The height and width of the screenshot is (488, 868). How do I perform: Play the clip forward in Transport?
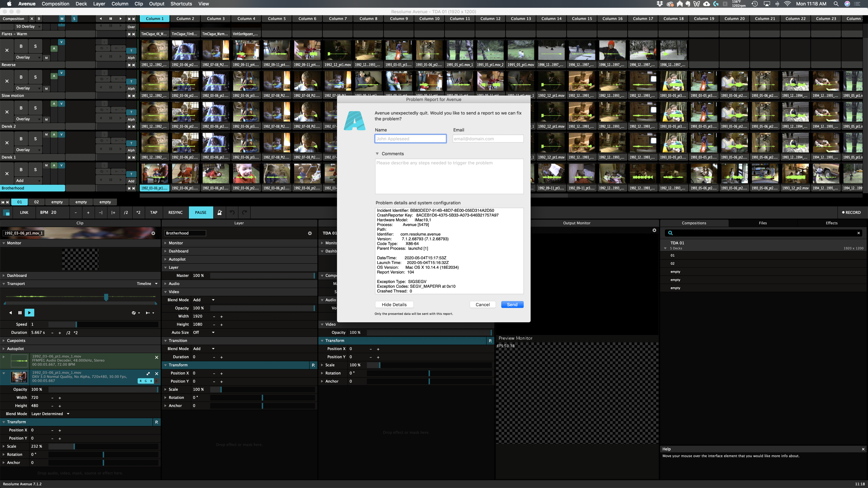point(29,313)
